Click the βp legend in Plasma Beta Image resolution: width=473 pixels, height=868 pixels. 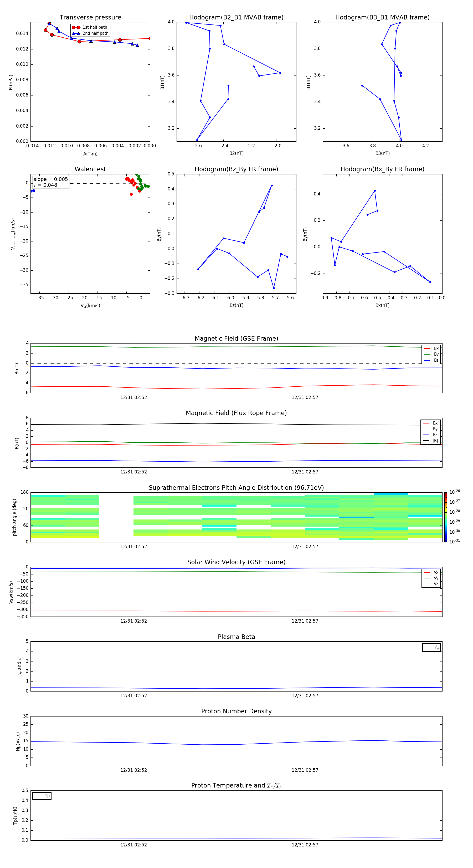[x=431, y=647]
